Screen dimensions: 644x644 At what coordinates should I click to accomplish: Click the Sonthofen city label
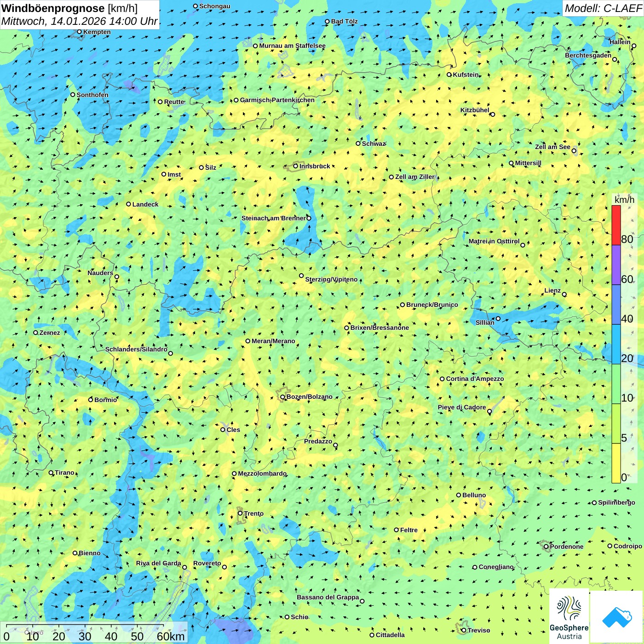[92, 95]
